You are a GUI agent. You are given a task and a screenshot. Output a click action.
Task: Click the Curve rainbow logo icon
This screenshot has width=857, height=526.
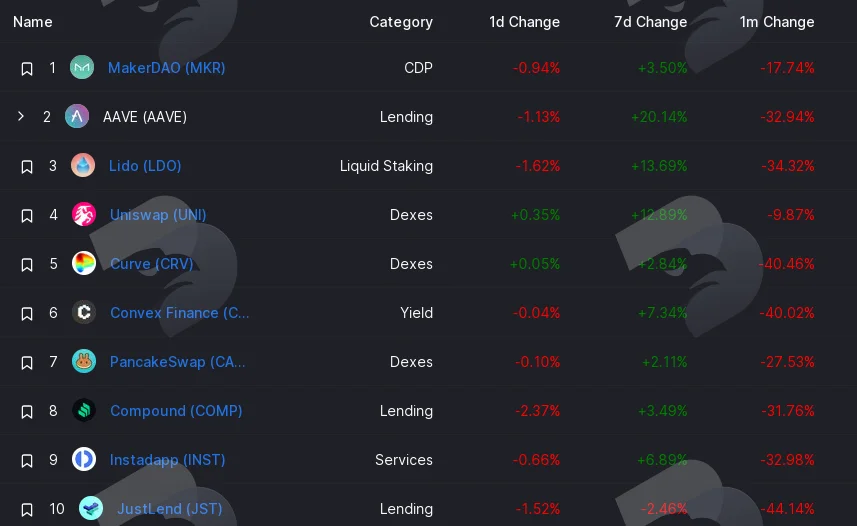pyautogui.click(x=84, y=263)
